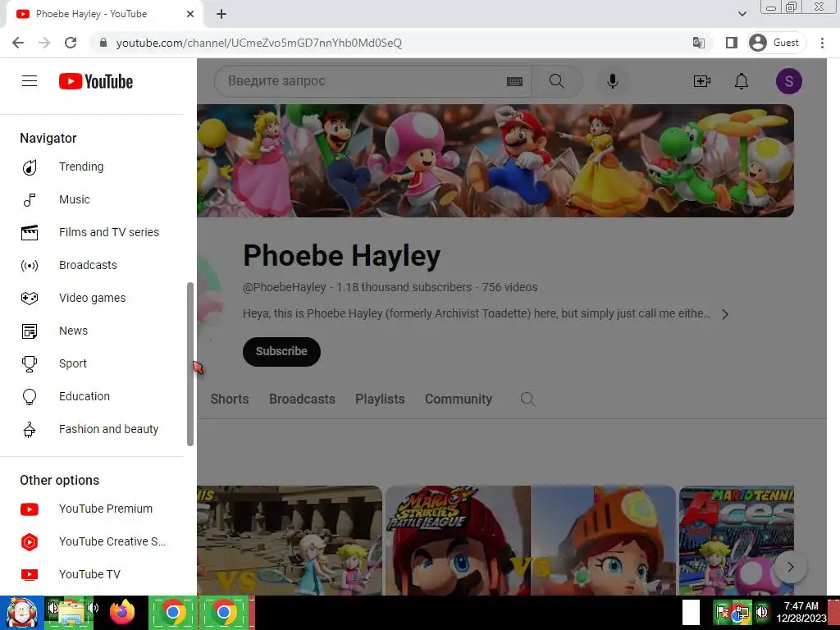This screenshot has height=630, width=840.
Task: Show next videos with carousel arrow
Action: coord(790,567)
